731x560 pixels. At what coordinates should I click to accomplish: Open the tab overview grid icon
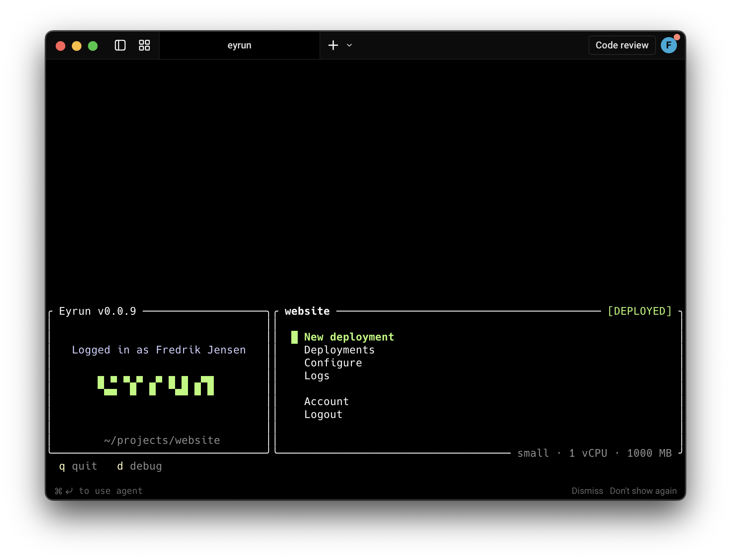tap(144, 46)
